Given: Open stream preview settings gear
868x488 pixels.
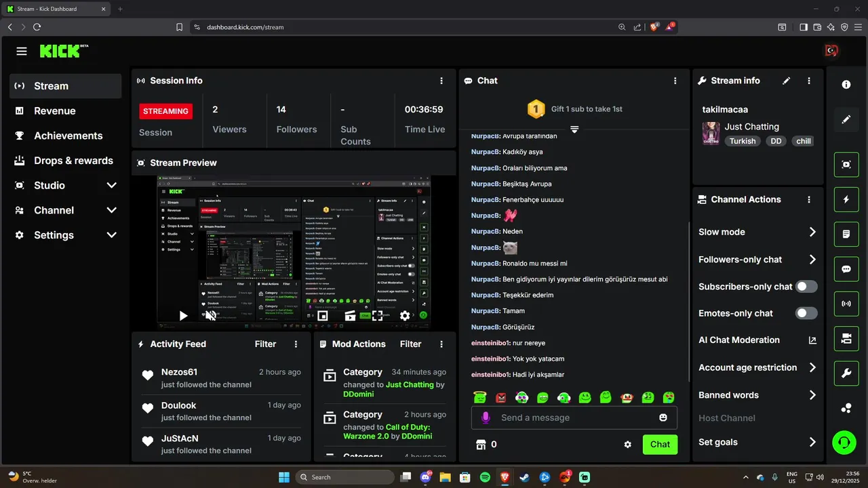Looking at the screenshot, I should point(405,316).
